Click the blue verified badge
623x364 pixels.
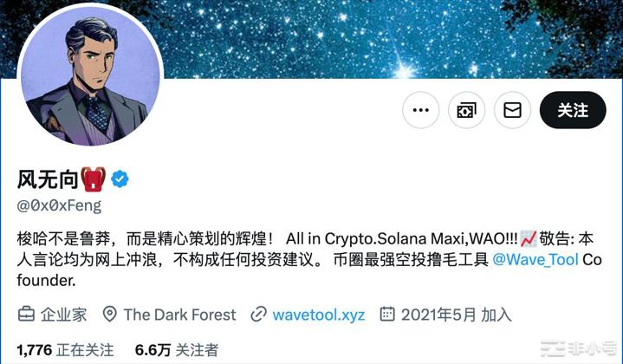pos(120,179)
